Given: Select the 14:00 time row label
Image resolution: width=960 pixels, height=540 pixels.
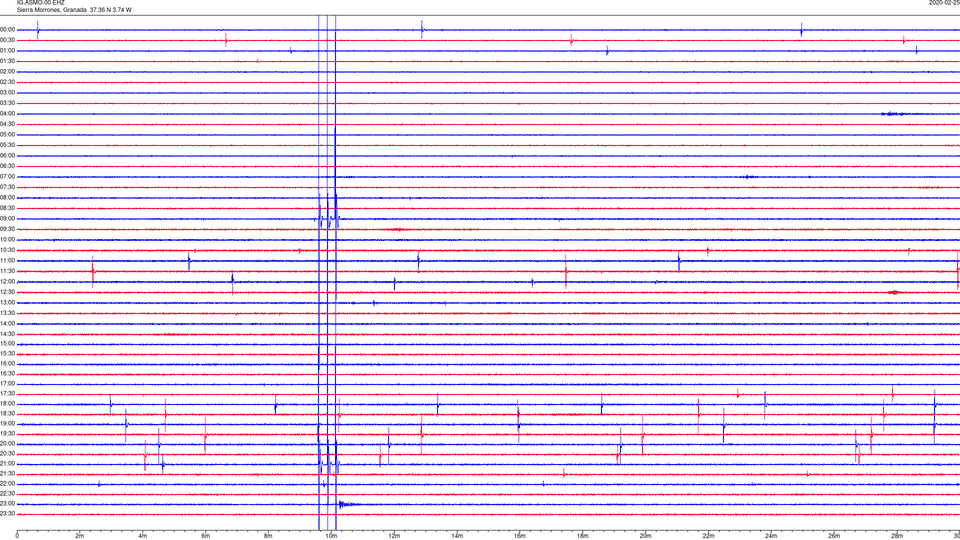Looking at the screenshot, I should (x=8, y=324).
